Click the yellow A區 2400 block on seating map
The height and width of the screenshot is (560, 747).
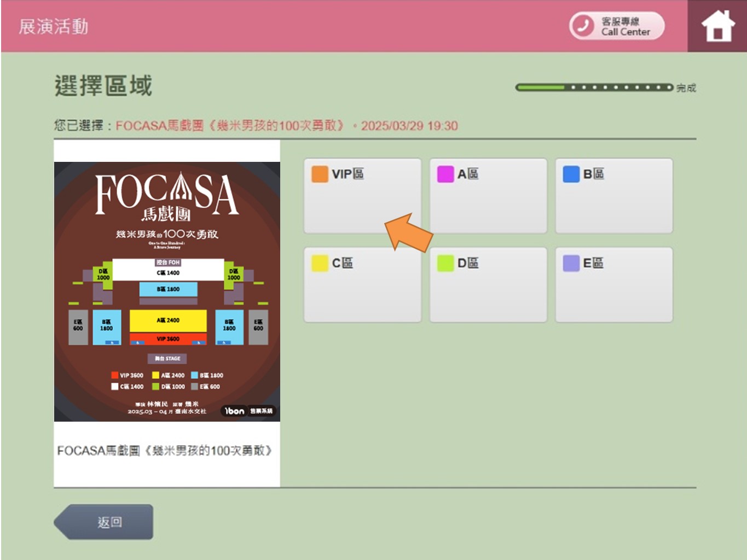click(x=168, y=320)
